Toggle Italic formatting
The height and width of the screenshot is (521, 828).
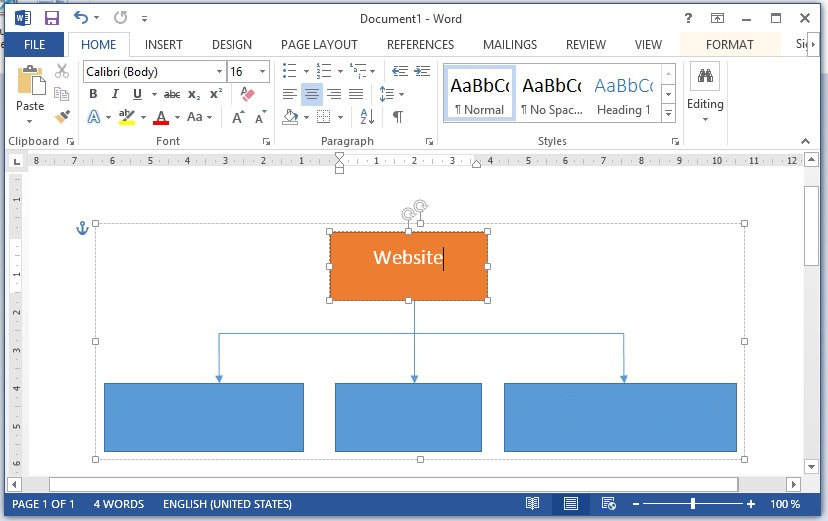(x=115, y=94)
